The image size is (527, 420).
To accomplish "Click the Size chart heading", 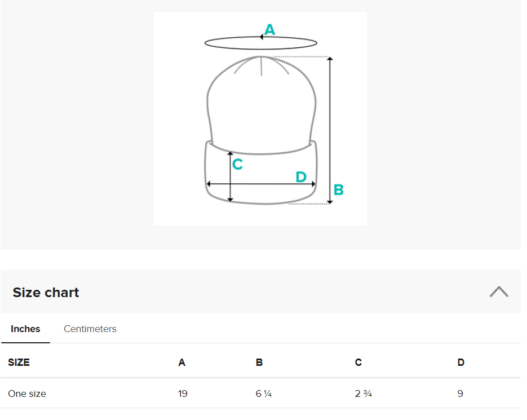I will tap(46, 293).
